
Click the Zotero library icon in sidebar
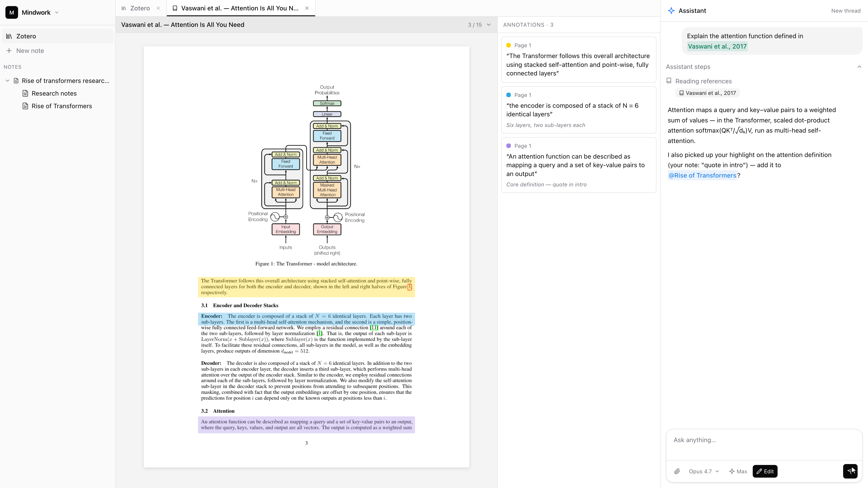click(9, 36)
